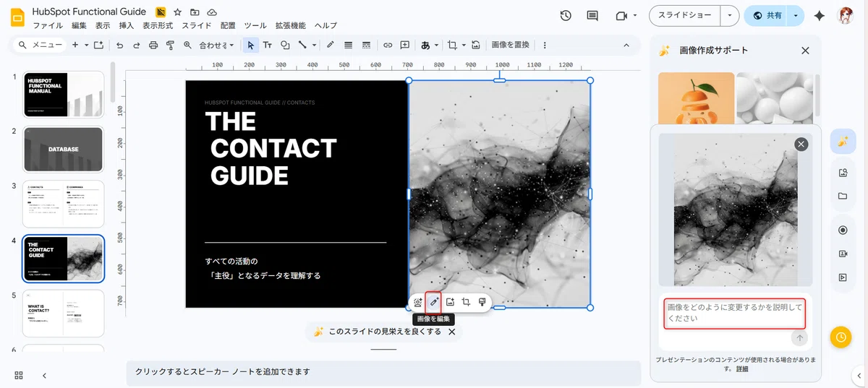Viewport: 868px width, 388px height.
Task: Click the スライドショー button
Action: pos(686,15)
